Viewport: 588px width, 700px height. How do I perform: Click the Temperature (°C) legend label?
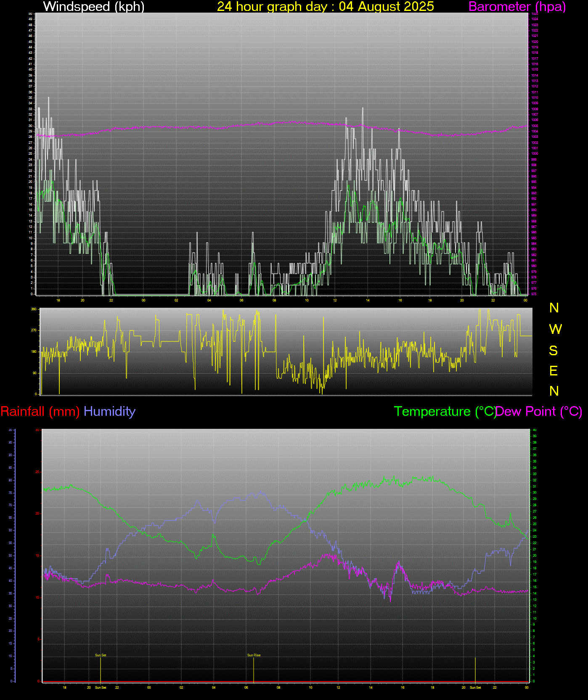tap(445, 411)
